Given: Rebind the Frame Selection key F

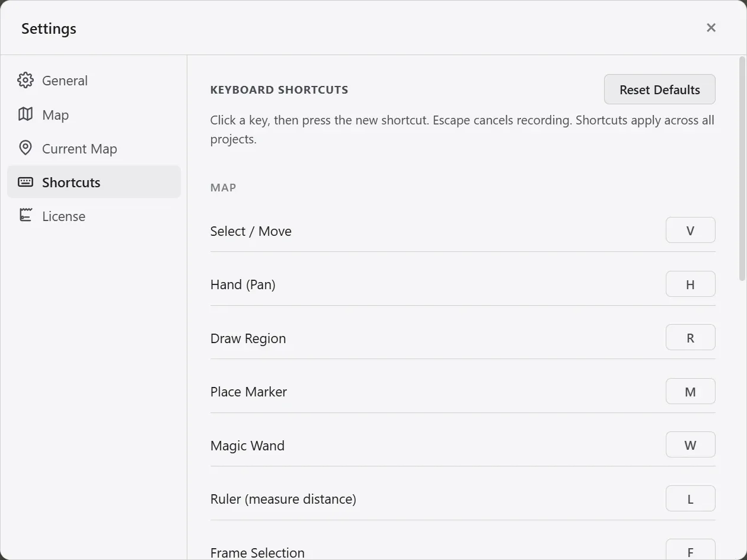Looking at the screenshot, I should coord(690,549).
